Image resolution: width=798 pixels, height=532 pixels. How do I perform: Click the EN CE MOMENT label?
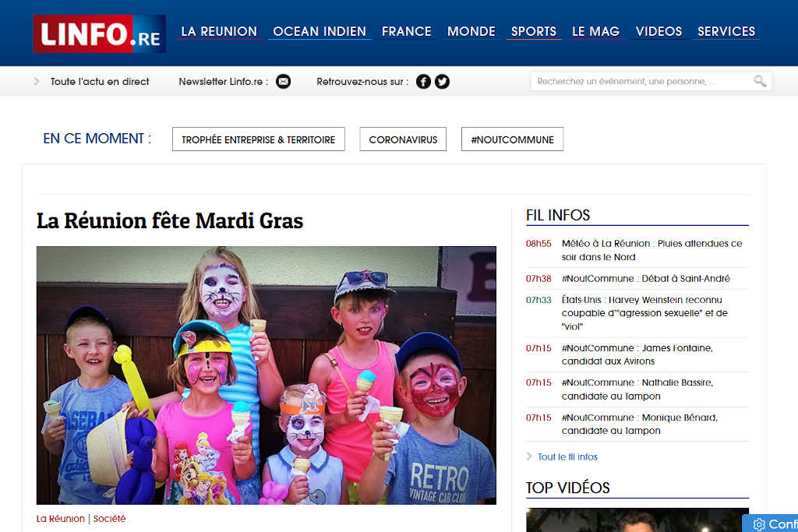(x=97, y=139)
